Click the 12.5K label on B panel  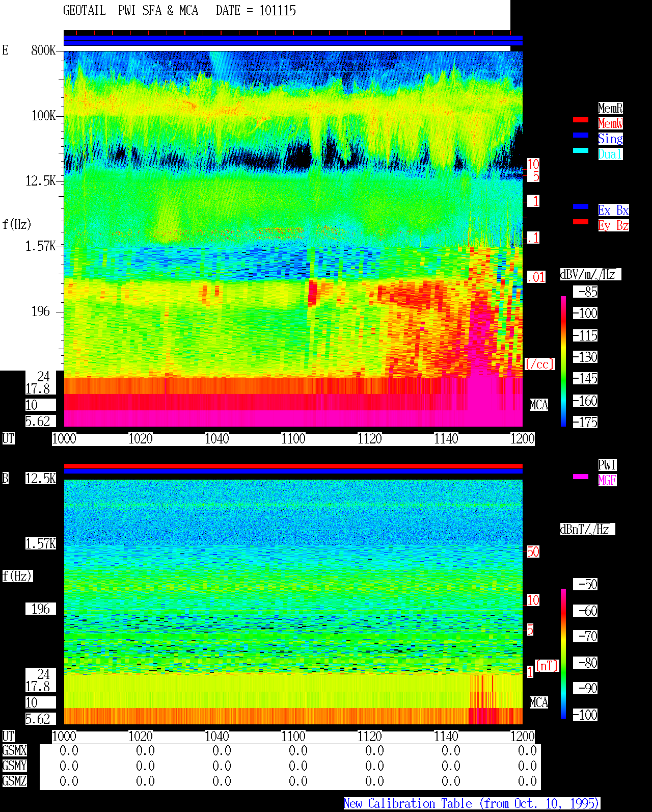(x=41, y=478)
